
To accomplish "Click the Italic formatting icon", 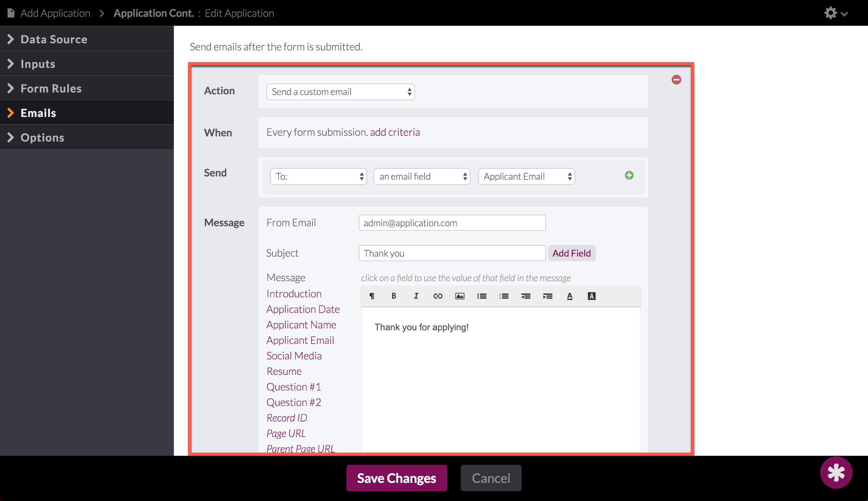I will [x=416, y=296].
